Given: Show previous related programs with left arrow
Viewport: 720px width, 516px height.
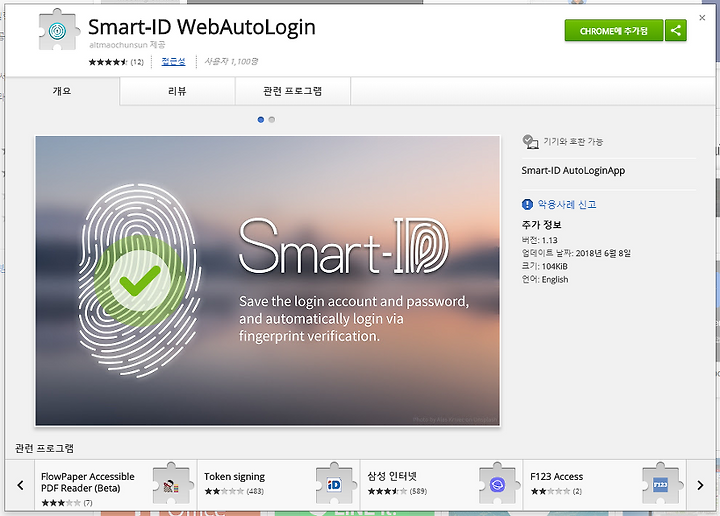Looking at the screenshot, I should pyautogui.click(x=20, y=485).
